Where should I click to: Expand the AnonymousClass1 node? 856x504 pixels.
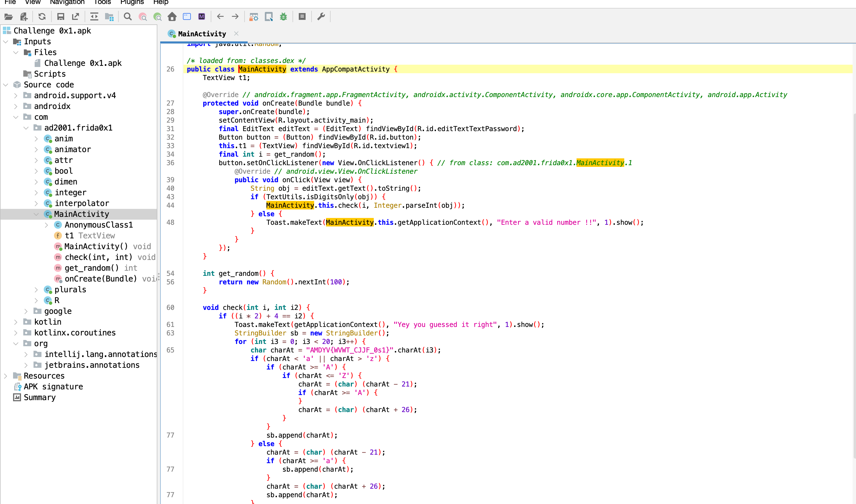(x=47, y=225)
